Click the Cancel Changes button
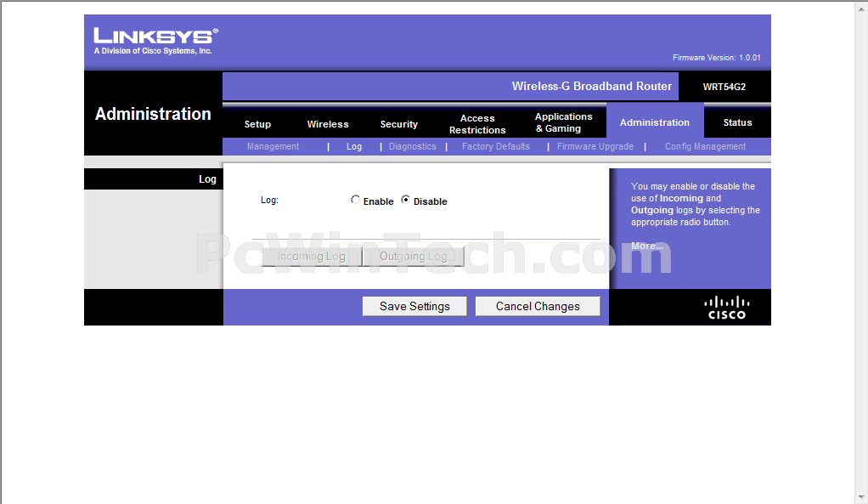Viewport: 868px width, 504px height. tap(538, 306)
